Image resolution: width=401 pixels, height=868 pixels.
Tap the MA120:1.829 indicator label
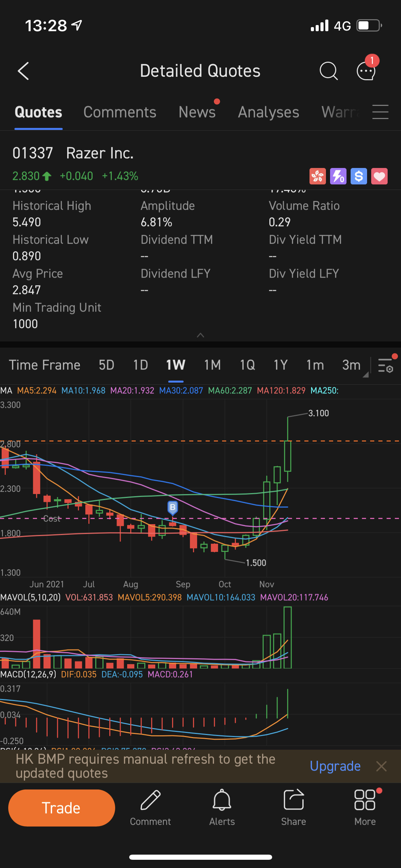point(281,390)
